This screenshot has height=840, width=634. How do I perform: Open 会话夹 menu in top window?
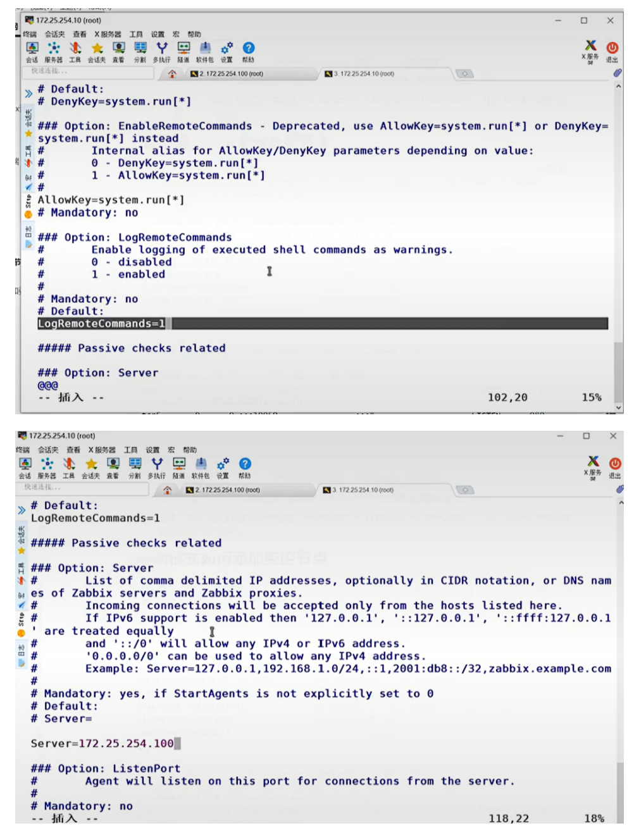click(x=55, y=34)
